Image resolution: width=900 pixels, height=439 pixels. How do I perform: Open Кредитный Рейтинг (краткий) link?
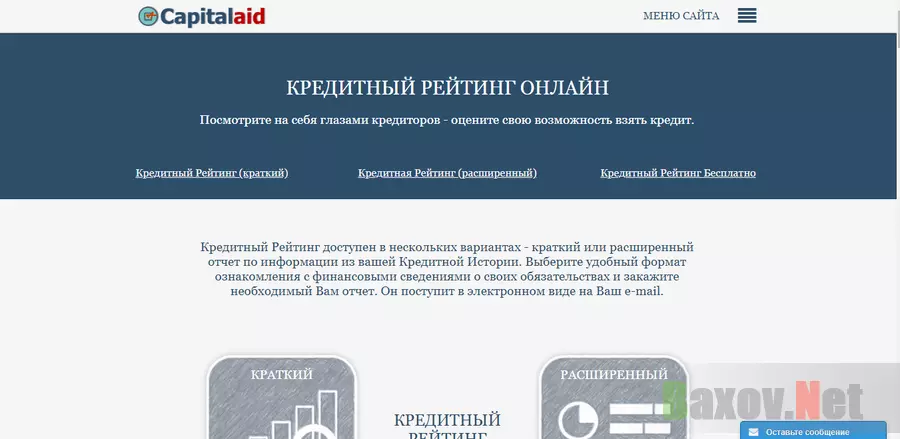[212, 173]
